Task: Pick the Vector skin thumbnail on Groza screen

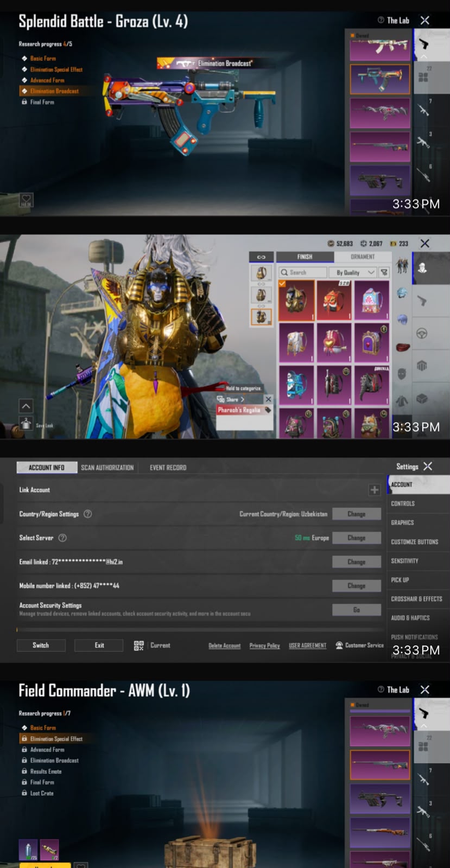Action: pos(380,180)
